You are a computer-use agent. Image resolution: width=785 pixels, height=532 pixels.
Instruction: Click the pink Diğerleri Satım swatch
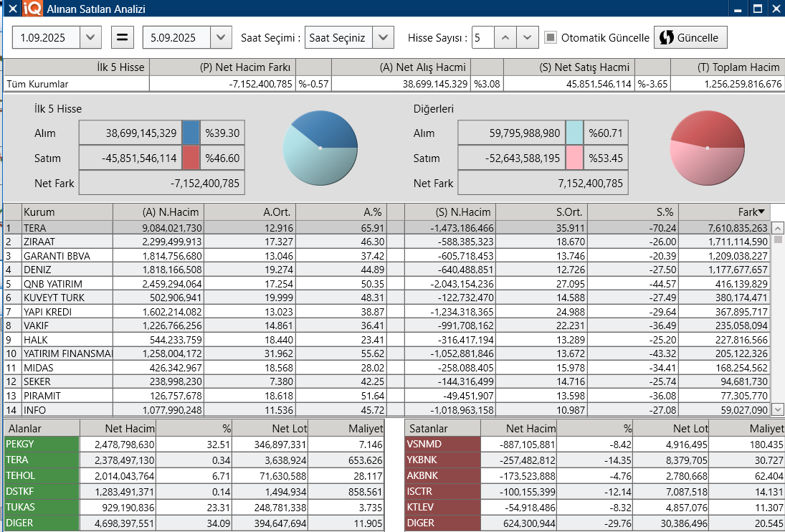click(574, 158)
